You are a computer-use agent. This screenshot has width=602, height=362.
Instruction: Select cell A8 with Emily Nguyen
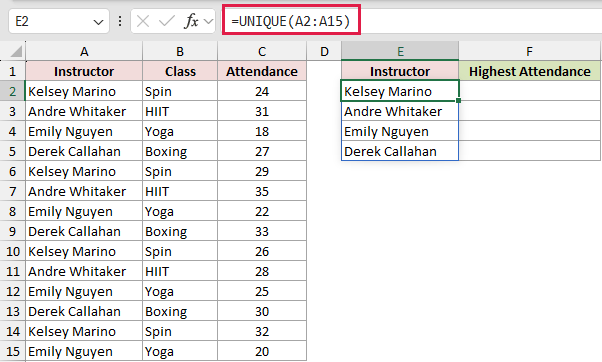[x=84, y=211]
